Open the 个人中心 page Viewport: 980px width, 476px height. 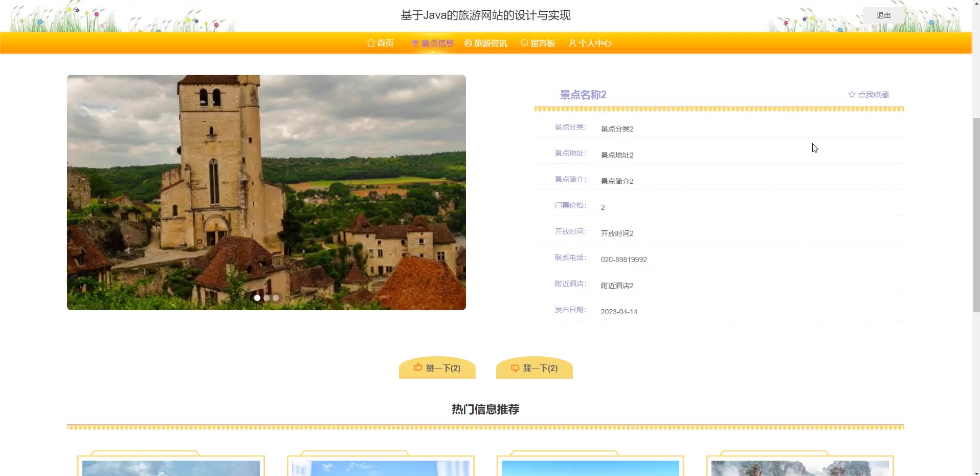pos(590,43)
